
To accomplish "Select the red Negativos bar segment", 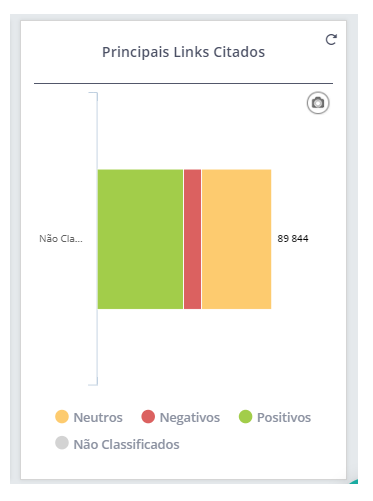I will click(x=192, y=239).
